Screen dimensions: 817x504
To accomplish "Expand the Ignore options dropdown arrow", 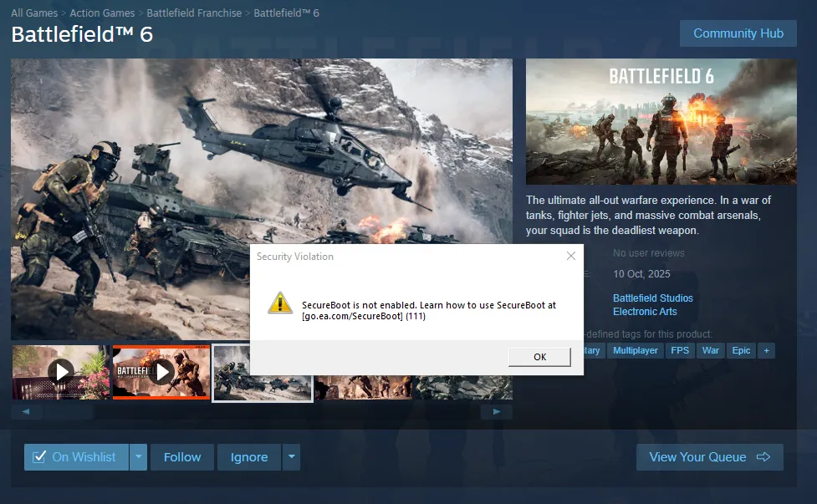I will click(291, 457).
